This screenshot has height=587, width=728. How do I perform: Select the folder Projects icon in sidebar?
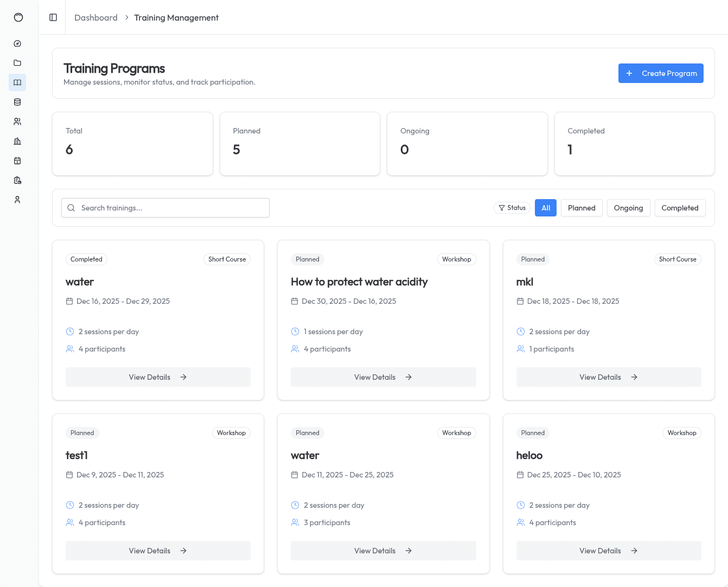point(17,63)
